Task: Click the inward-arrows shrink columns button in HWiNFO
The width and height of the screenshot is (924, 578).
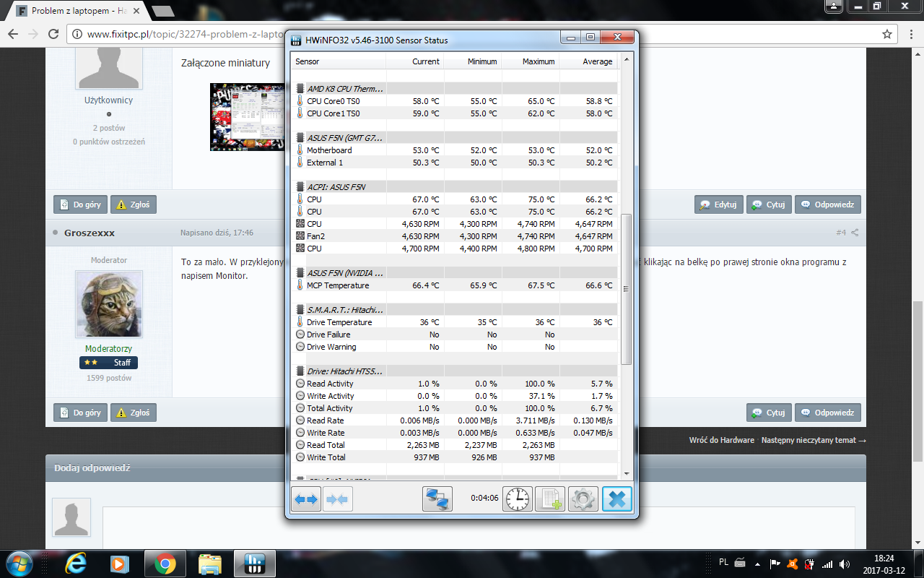Action: tap(338, 499)
